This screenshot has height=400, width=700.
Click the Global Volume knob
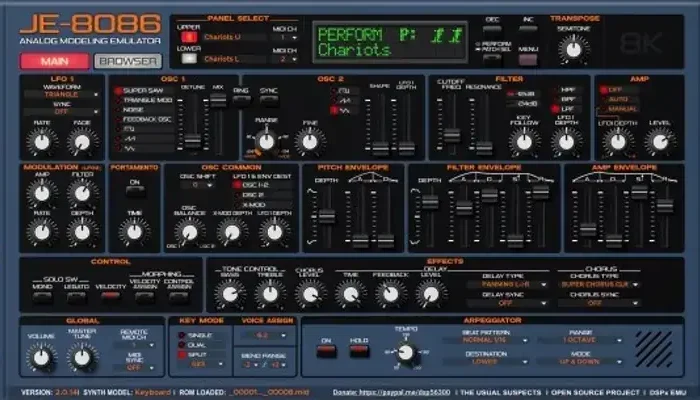coord(42,358)
